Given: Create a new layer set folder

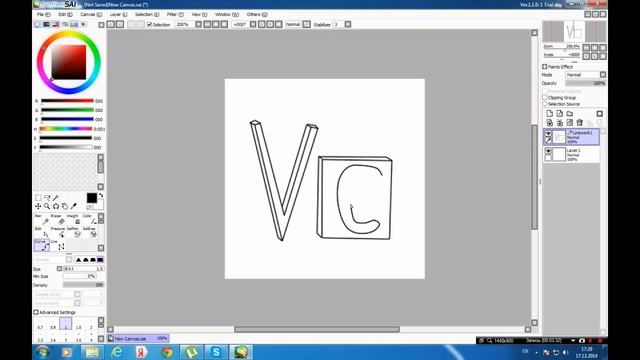Looking at the screenshot, I should [x=570, y=113].
